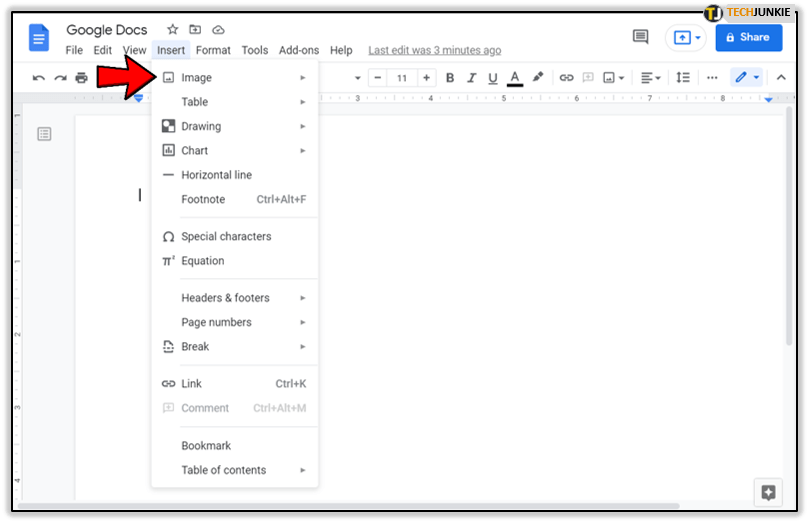809x523 pixels.
Task: Select Horizontal line from Insert menu
Action: [x=216, y=175]
